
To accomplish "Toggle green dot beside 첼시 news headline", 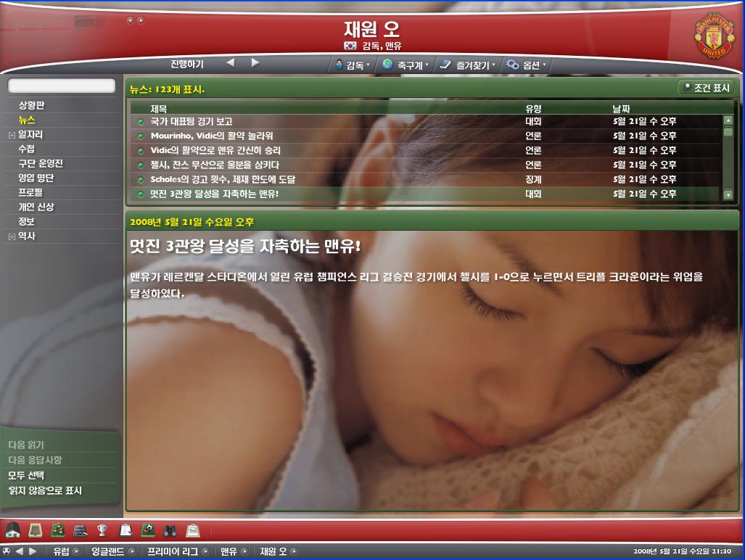I will (x=141, y=165).
